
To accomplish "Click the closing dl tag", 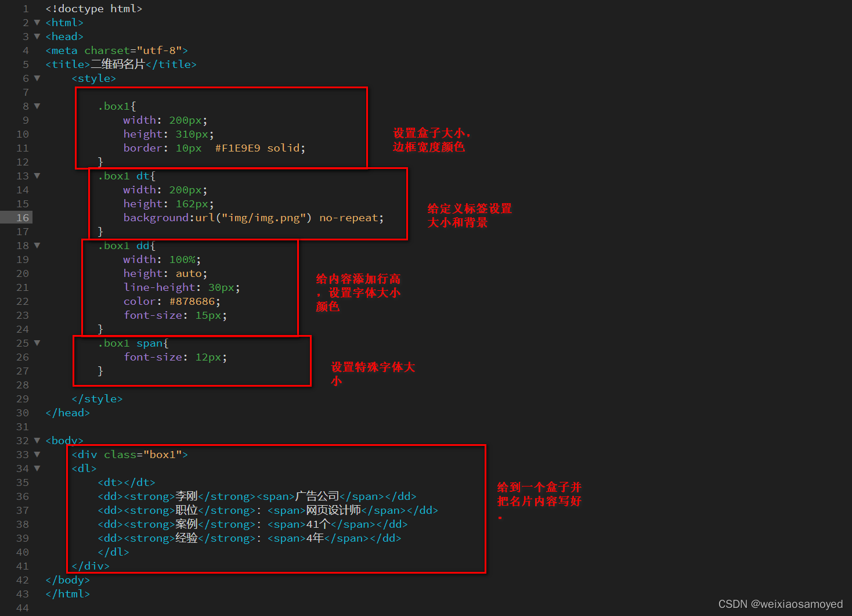I will click(113, 552).
